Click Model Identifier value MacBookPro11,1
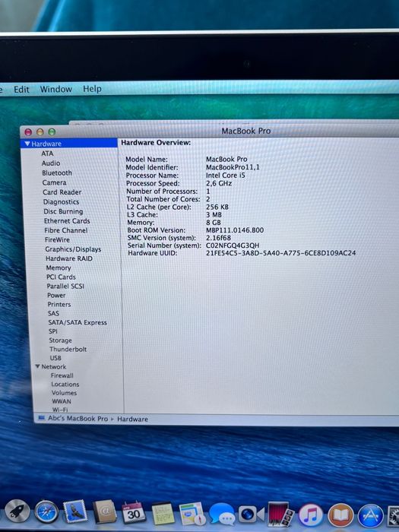399x532 pixels. tap(233, 167)
